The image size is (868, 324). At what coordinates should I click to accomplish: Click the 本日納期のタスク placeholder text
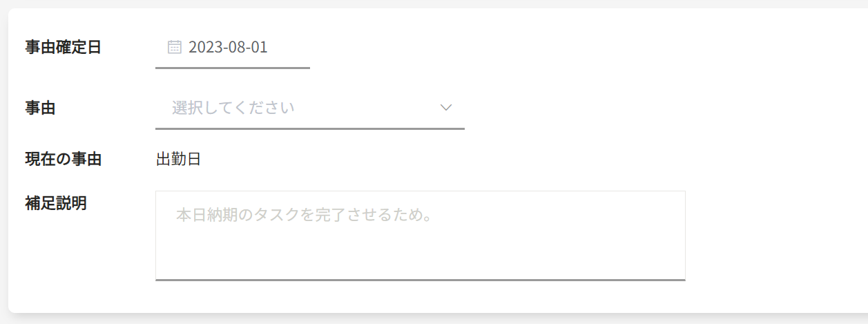click(x=304, y=215)
